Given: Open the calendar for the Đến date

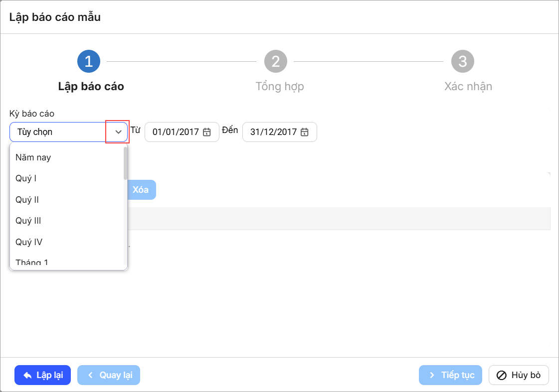Looking at the screenshot, I should [x=305, y=132].
